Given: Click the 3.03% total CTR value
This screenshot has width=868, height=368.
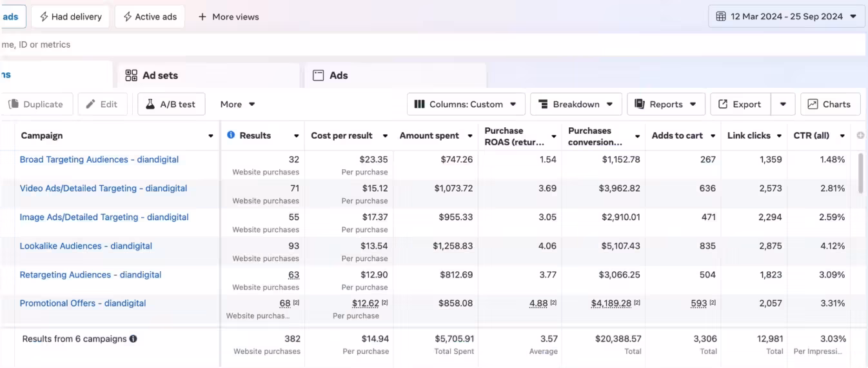Looking at the screenshot, I should 833,339.
